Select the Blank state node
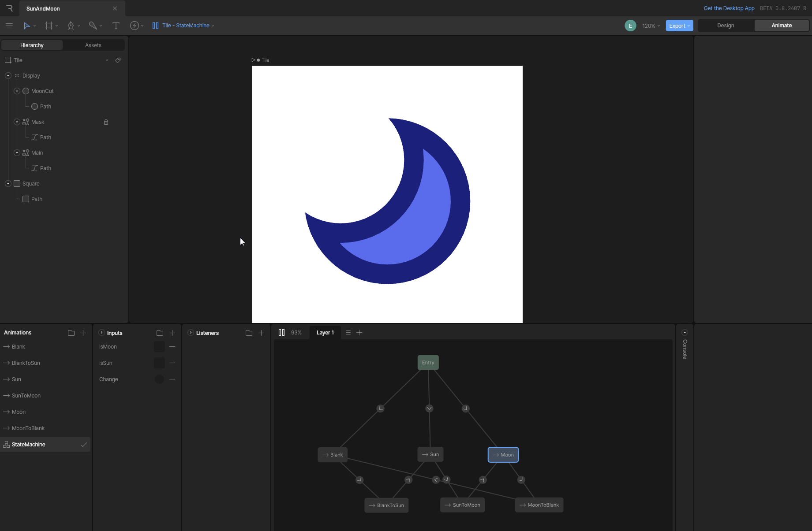The width and height of the screenshot is (812, 531). tap(333, 455)
